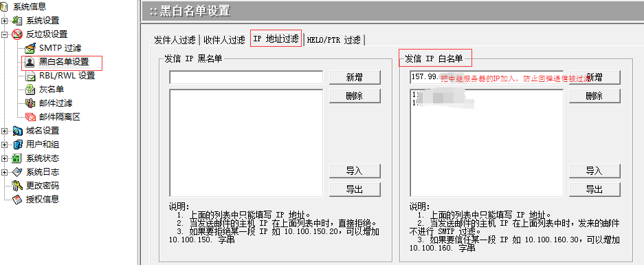Expand the 域名设置 tree node
This screenshot has height=265, width=644.
click(x=5, y=131)
